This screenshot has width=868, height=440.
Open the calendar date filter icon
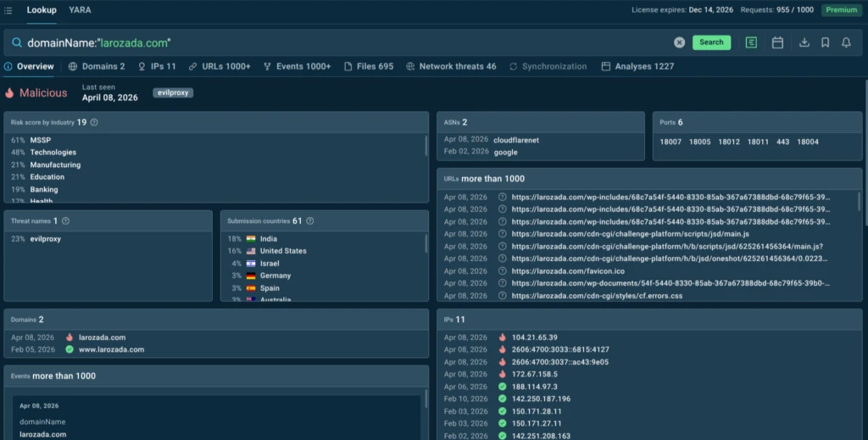tap(777, 42)
